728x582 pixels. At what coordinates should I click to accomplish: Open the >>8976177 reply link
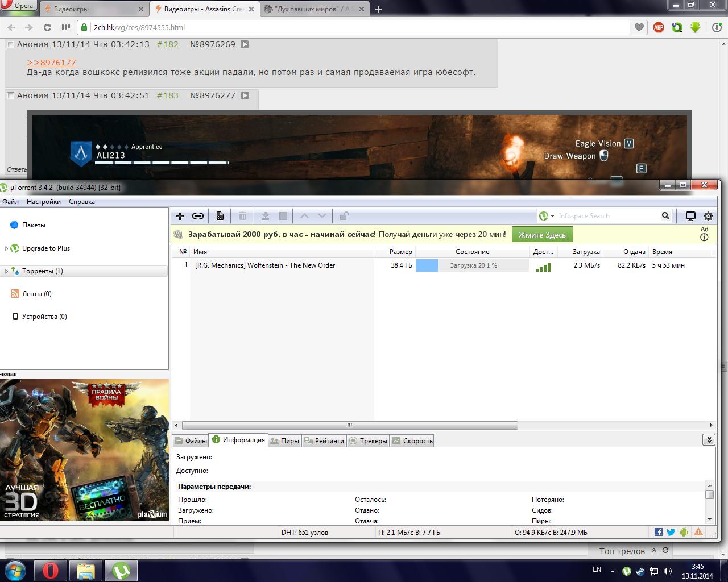point(51,63)
